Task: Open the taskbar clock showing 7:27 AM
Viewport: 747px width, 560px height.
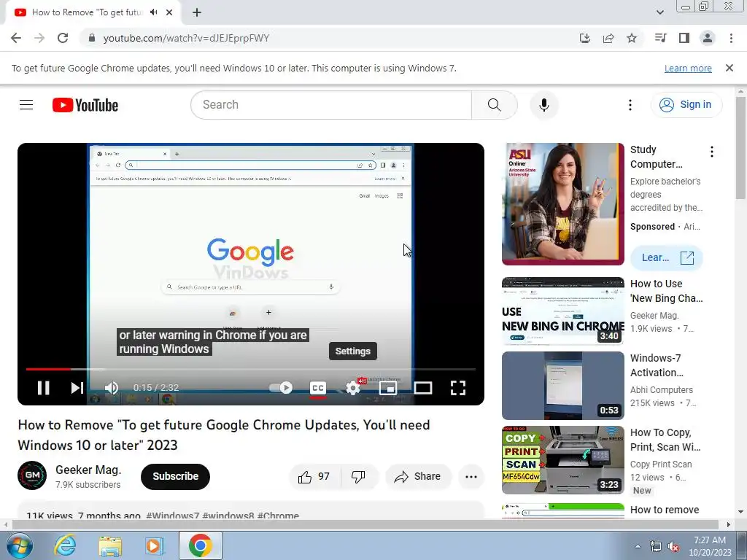Action: click(710, 546)
